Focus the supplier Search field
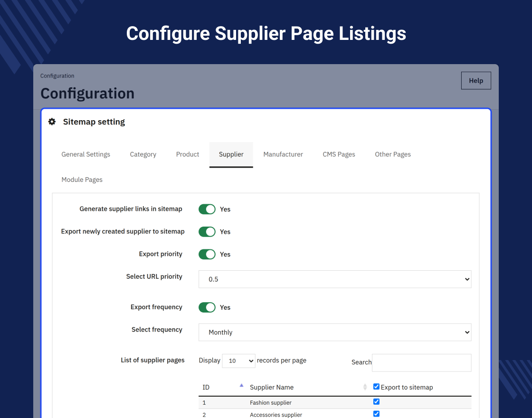This screenshot has width=532, height=418. pyautogui.click(x=422, y=363)
